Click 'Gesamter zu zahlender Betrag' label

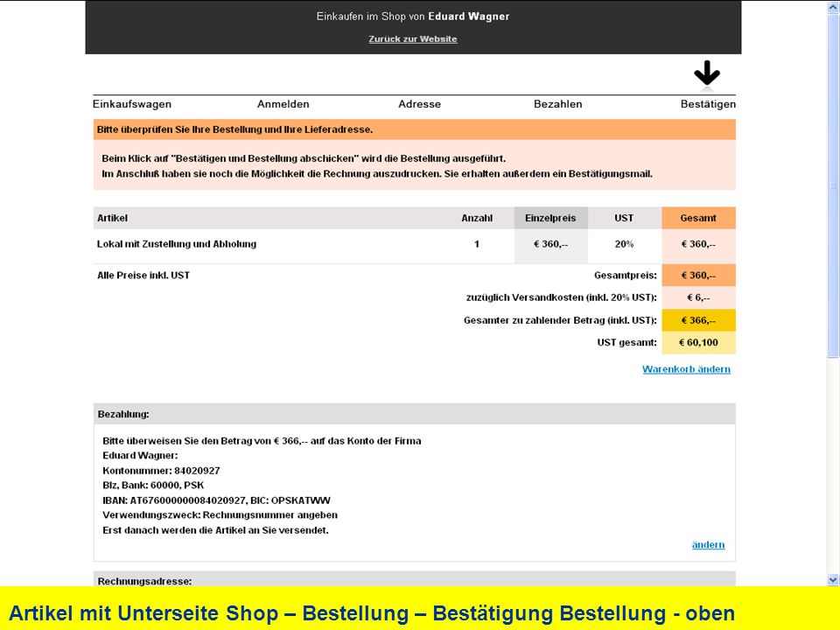tap(560, 320)
